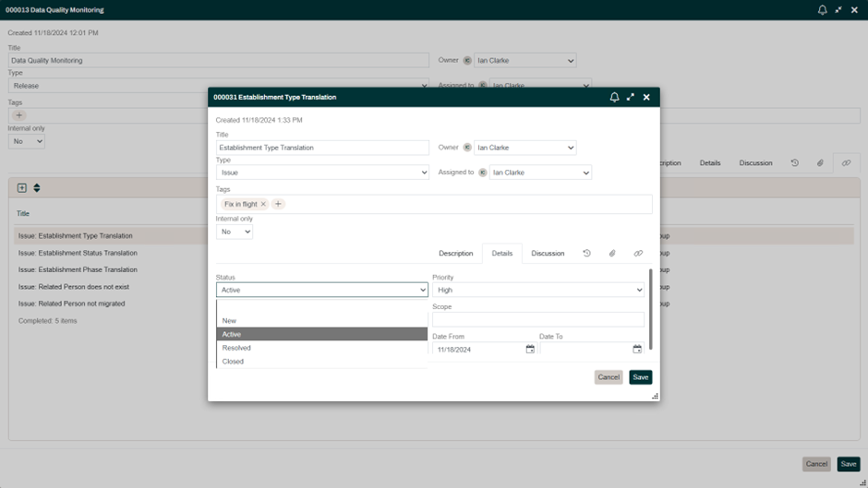Open the links chain icon in the dialog
868x488 pixels.
coord(638,253)
